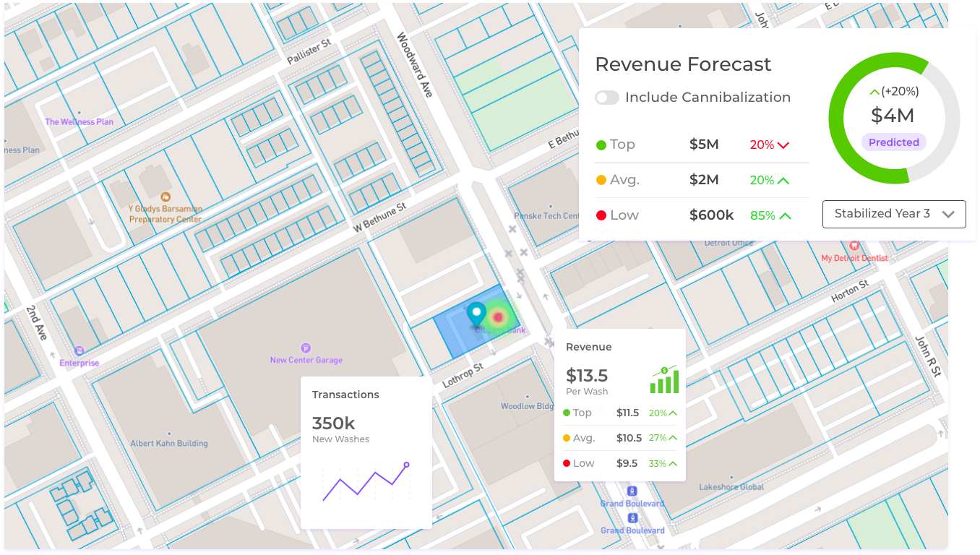Click the green revenue bar chart icon
Image resolution: width=980 pixels, height=555 pixels.
665,379
